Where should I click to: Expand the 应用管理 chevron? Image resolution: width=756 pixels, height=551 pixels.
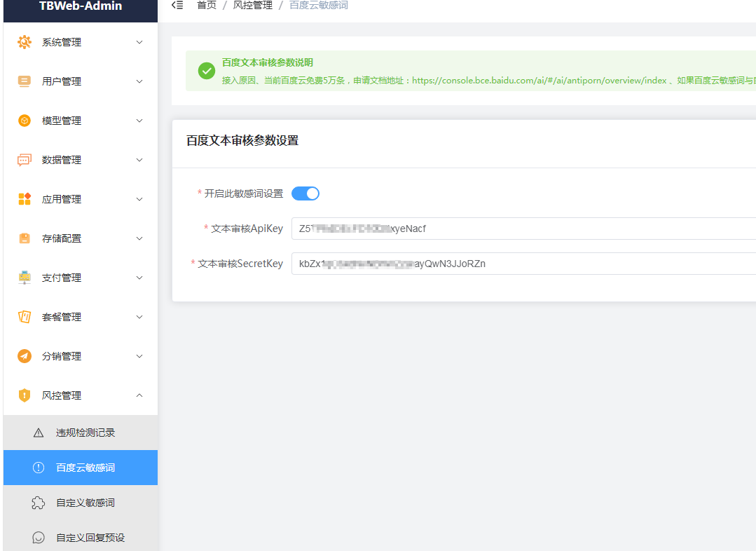coord(139,199)
